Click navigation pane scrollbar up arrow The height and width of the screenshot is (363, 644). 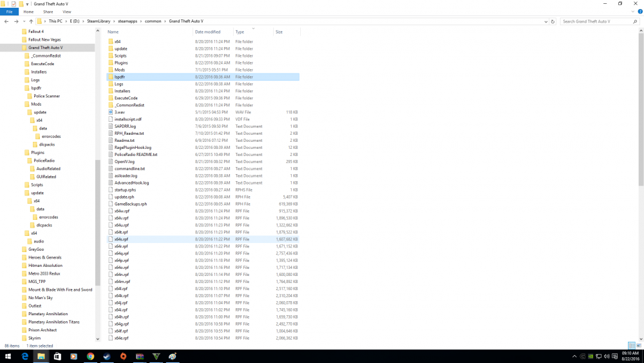point(98,31)
